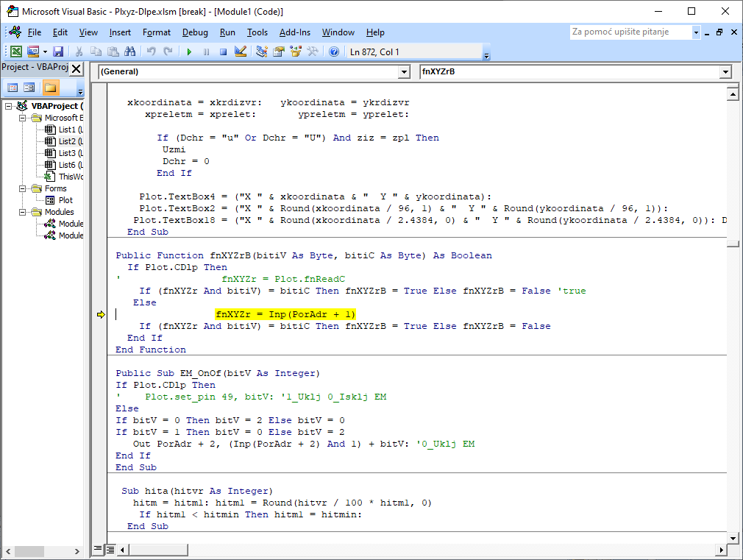Click the Full Module View button
This screenshot has height=560, width=743.
[x=110, y=549]
